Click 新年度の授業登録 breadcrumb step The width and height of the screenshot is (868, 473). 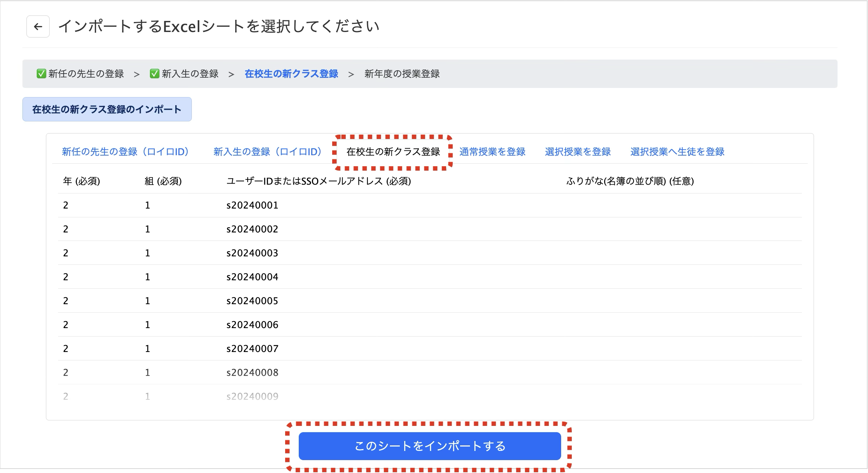[402, 74]
